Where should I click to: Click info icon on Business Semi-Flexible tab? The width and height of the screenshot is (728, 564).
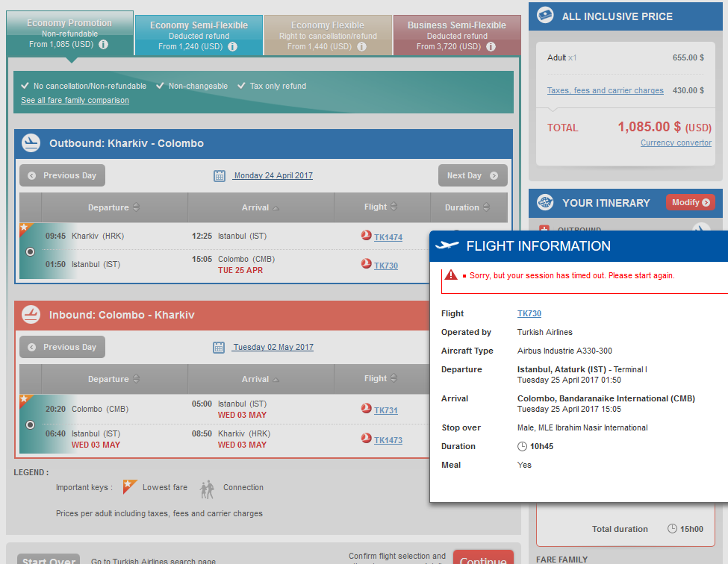(x=490, y=47)
